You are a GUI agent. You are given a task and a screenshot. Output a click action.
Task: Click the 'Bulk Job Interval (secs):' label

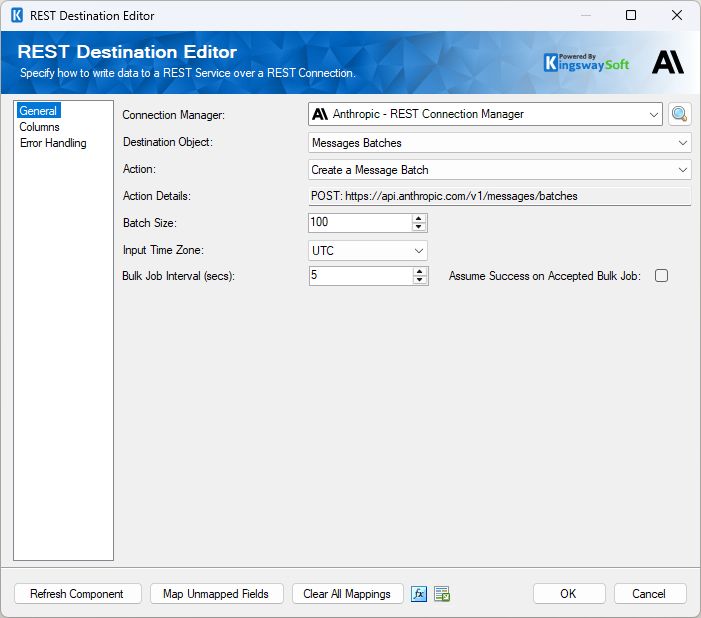click(178, 276)
